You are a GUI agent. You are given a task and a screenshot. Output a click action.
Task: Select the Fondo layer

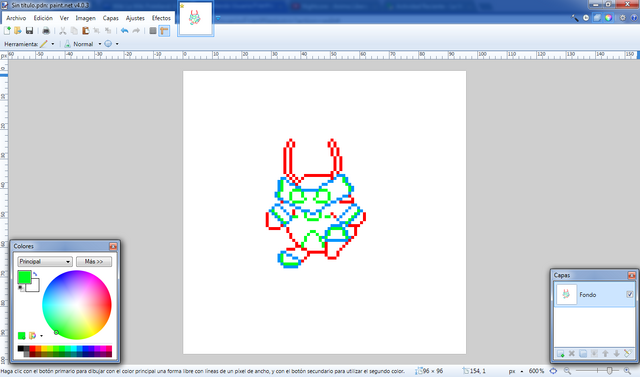click(x=594, y=295)
